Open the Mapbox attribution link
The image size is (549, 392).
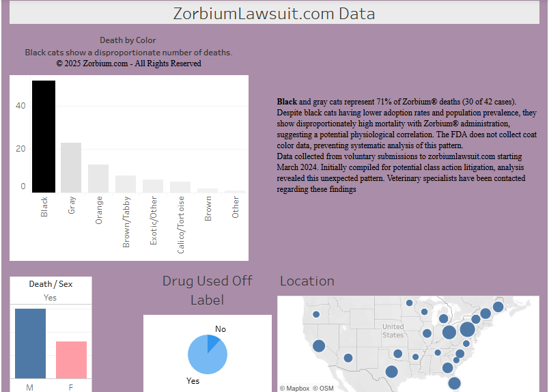(x=294, y=388)
